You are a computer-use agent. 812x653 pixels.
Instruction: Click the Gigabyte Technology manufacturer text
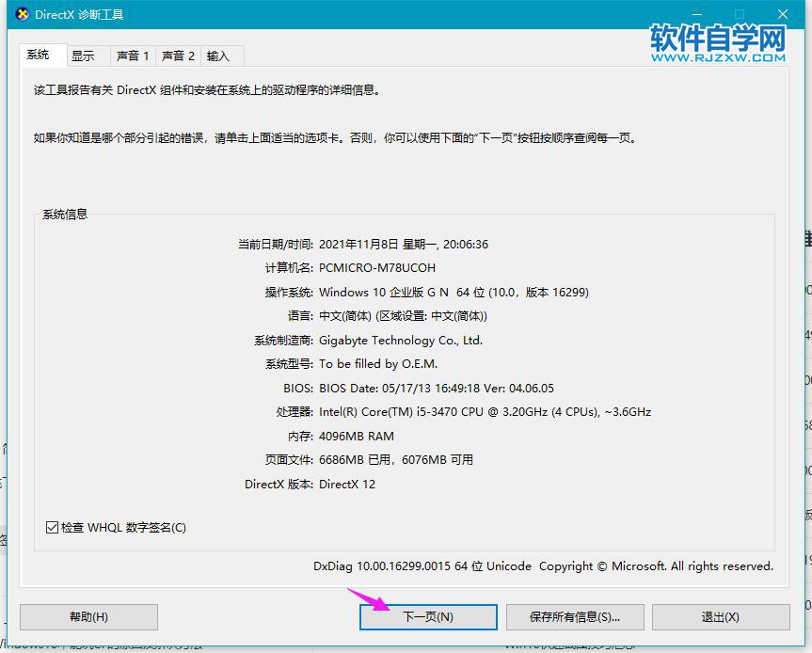pyautogui.click(x=401, y=341)
